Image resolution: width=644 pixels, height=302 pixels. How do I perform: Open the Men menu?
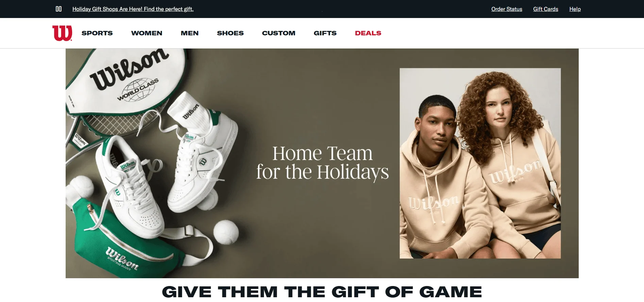[190, 33]
